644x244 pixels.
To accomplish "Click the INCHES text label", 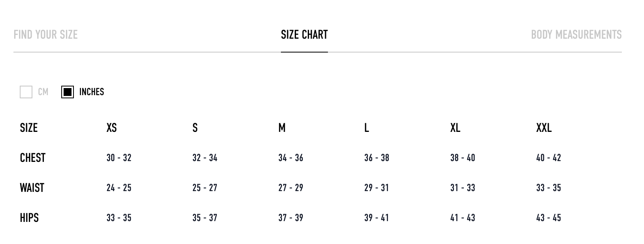I will (92, 92).
